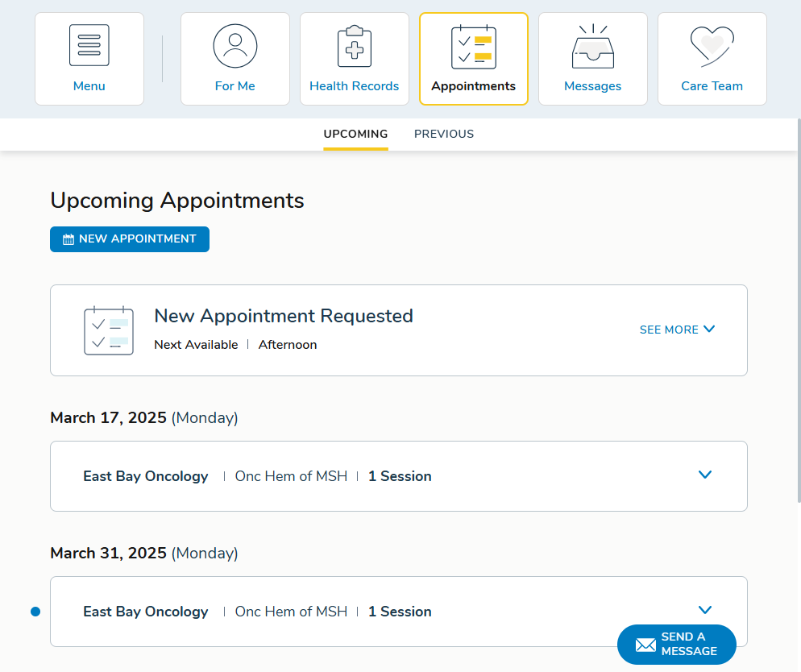Image resolution: width=801 pixels, height=672 pixels.
Task: Click the calendar icon on New Appointment button
Action: tap(68, 239)
